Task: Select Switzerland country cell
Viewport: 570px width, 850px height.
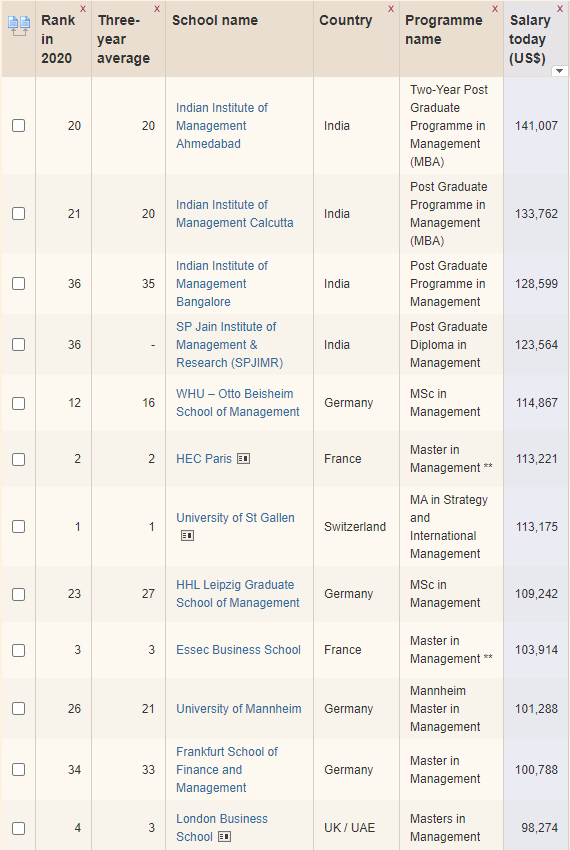Action: tap(355, 526)
